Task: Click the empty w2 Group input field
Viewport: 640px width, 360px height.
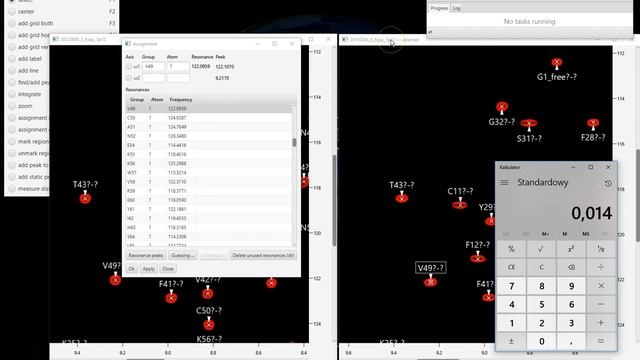Action: 153,78
